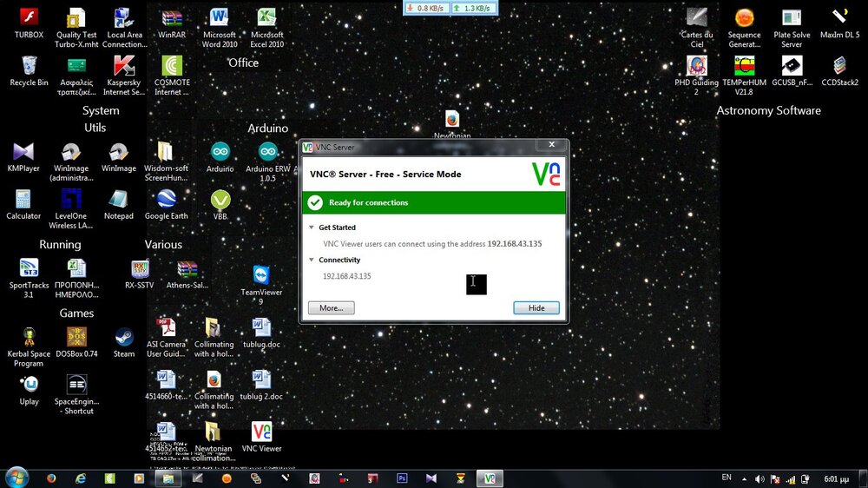Image resolution: width=868 pixels, height=488 pixels.
Task: Open the VNC Viewer desktop shortcut
Action: [261, 432]
